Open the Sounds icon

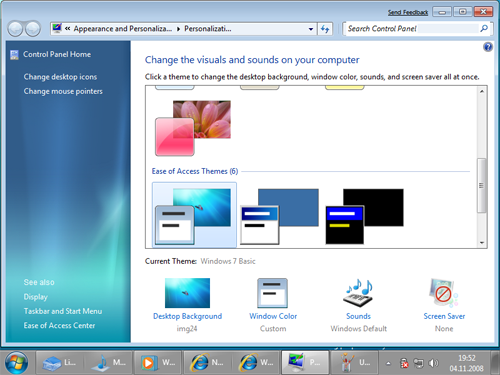tap(358, 293)
